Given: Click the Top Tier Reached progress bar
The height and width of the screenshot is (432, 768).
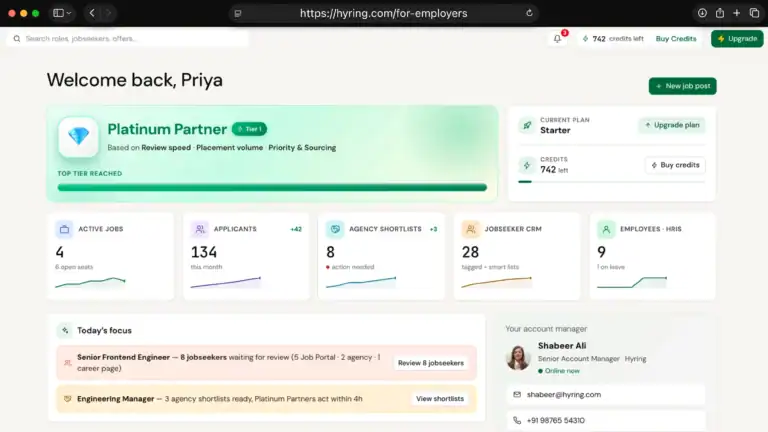Looking at the screenshot, I should tap(272, 187).
